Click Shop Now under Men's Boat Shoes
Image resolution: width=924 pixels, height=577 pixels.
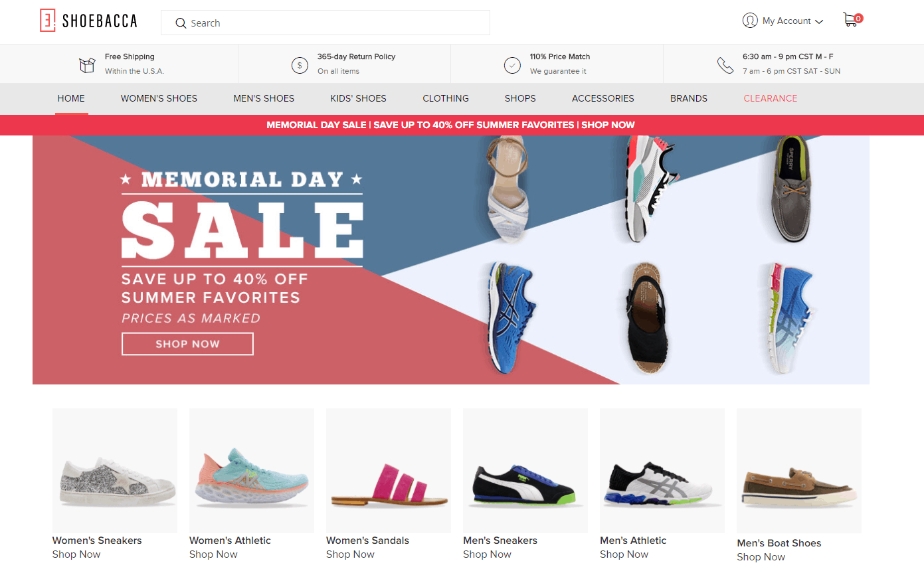[x=761, y=557]
